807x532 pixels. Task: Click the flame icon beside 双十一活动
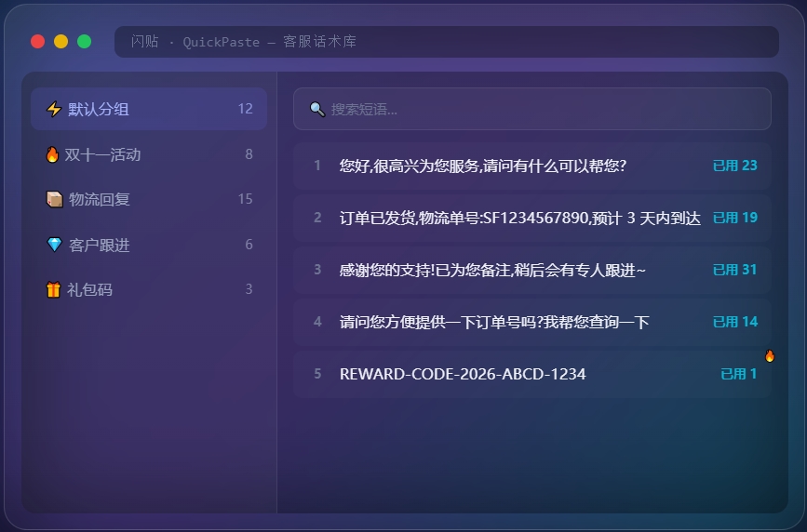tap(52, 154)
